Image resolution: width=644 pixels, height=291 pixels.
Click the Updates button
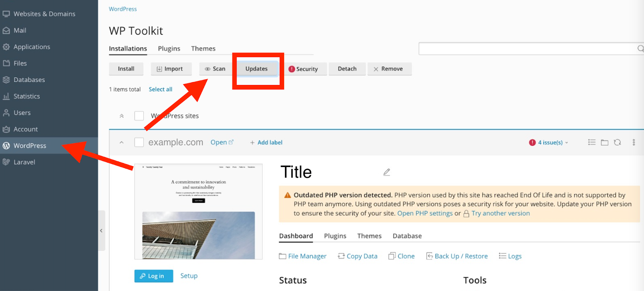[x=256, y=69]
